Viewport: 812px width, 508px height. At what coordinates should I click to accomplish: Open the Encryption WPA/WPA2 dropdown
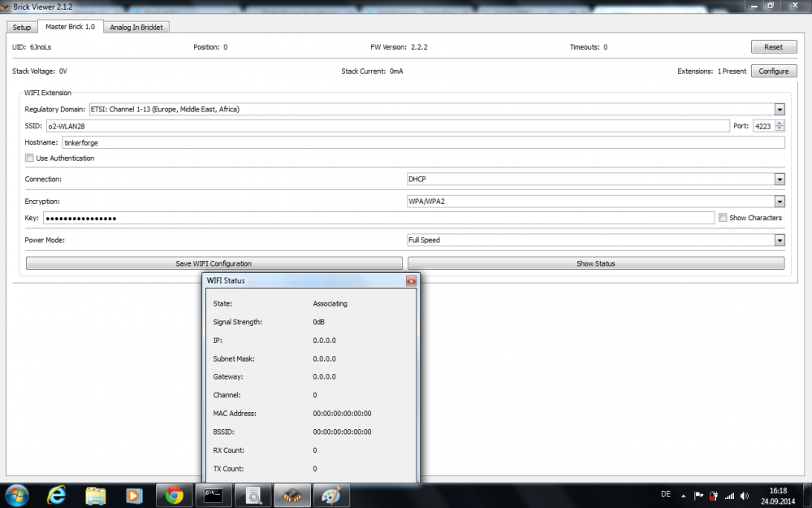click(780, 202)
